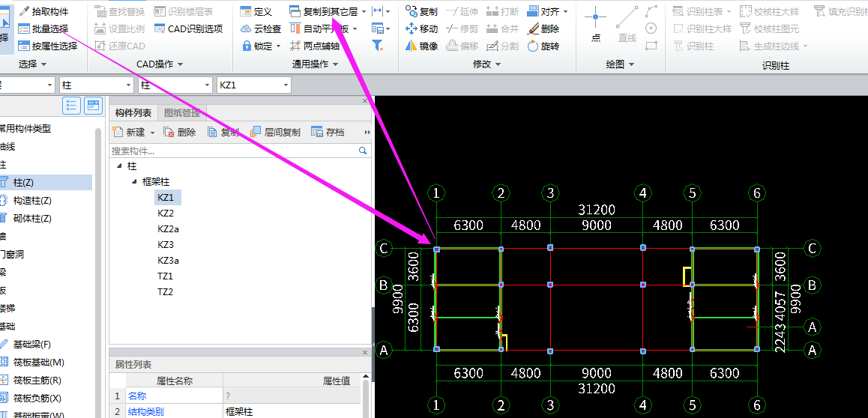Select KZ2 in component list

(x=166, y=213)
